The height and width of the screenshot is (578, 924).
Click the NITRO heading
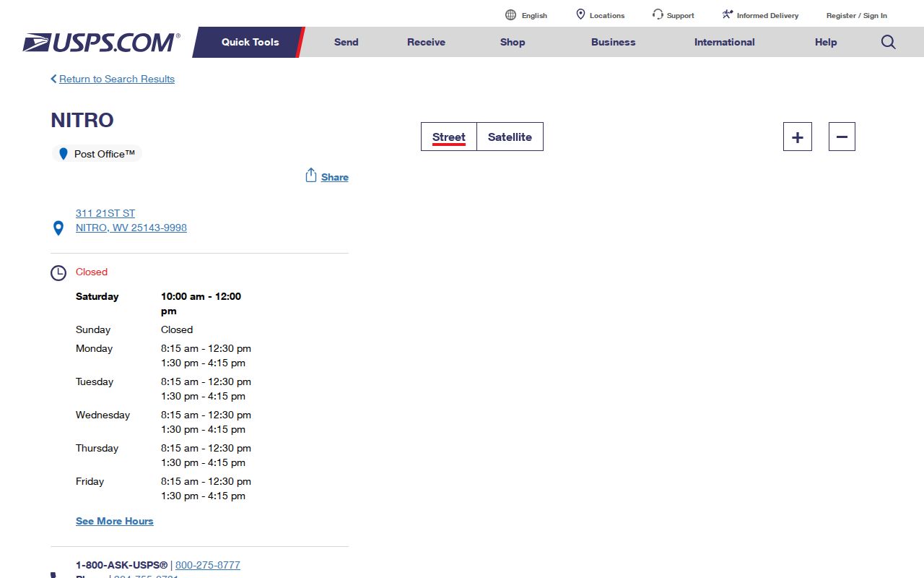(82, 120)
